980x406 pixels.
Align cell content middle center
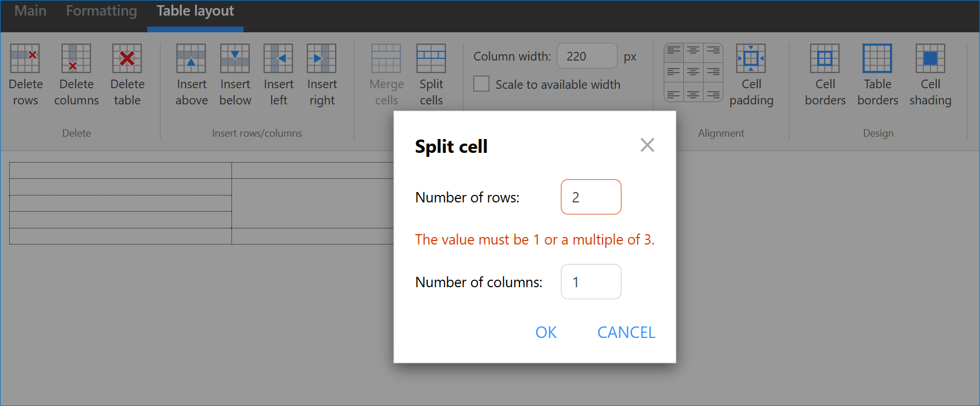point(693,72)
